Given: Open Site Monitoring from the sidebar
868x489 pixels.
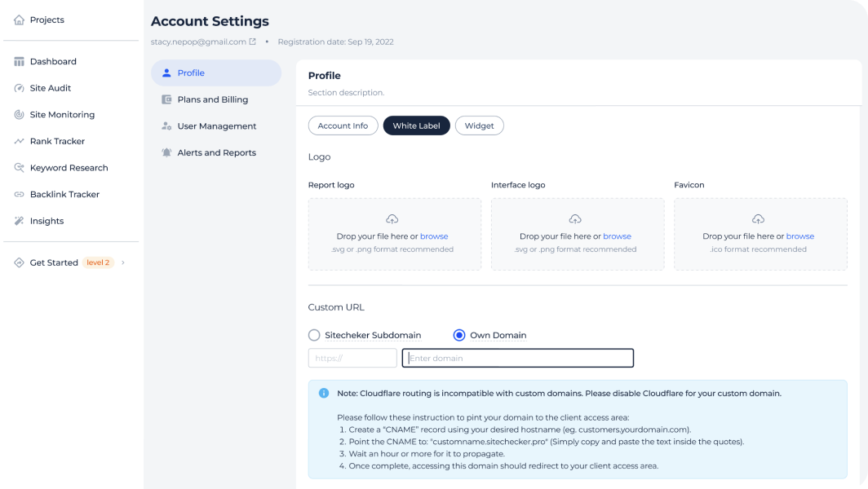Looking at the screenshot, I should pyautogui.click(x=62, y=114).
